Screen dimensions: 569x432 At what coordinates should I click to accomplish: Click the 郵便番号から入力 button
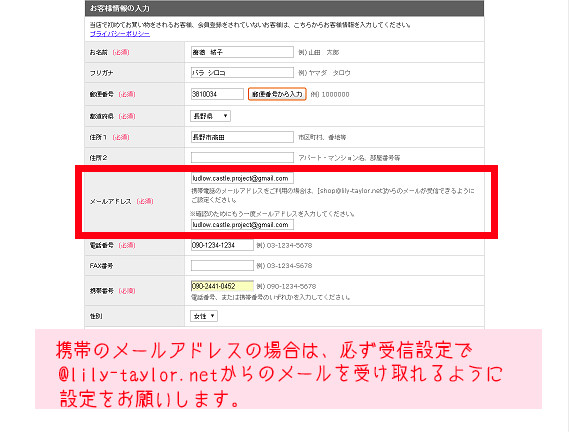pyautogui.click(x=277, y=94)
